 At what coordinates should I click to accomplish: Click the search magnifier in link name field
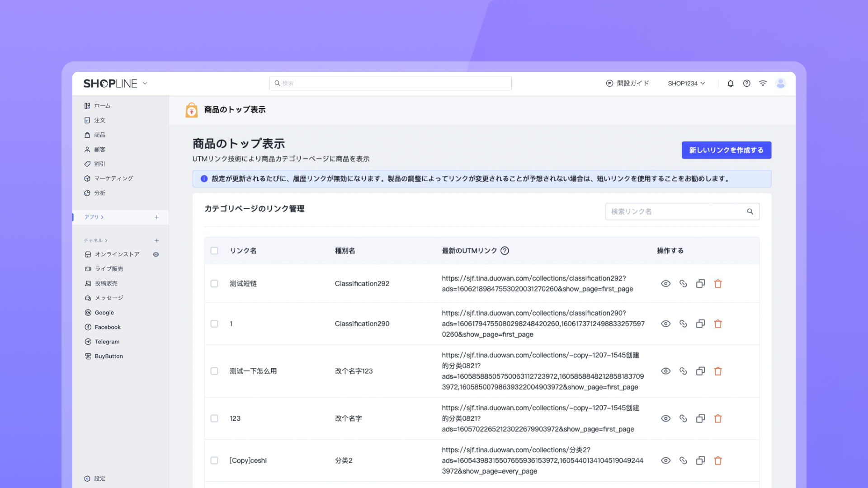750,211
